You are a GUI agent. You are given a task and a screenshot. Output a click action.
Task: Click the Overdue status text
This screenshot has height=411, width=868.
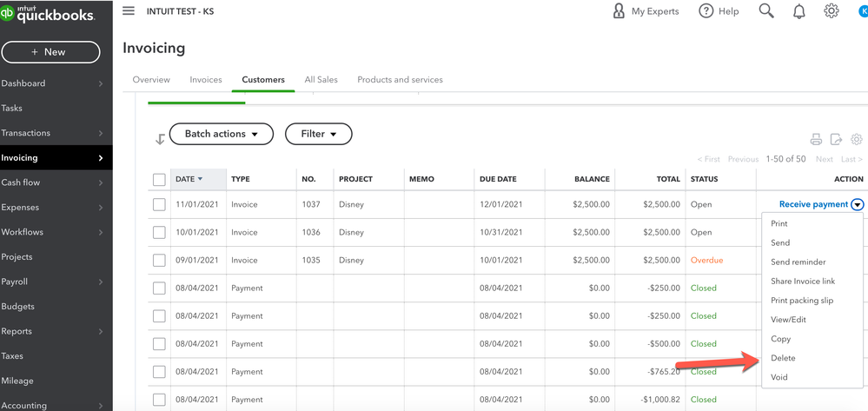pyautogui.click(x=706, y=261)
